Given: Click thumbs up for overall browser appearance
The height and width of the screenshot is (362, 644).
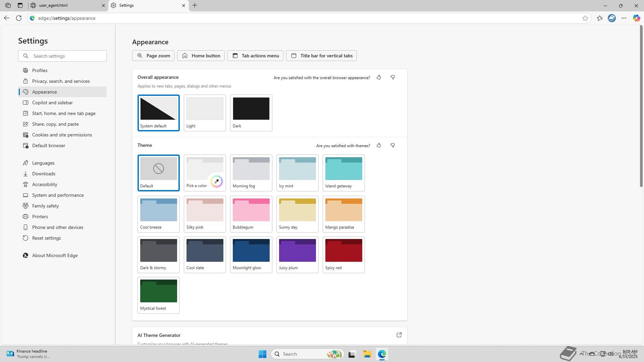Looking at the screenshot, I should click(379, 77).
